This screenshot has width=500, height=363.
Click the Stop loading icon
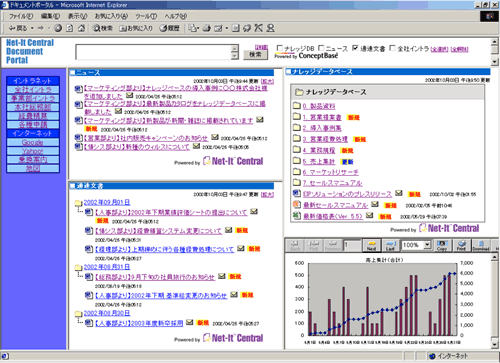(x=58, y=28)
